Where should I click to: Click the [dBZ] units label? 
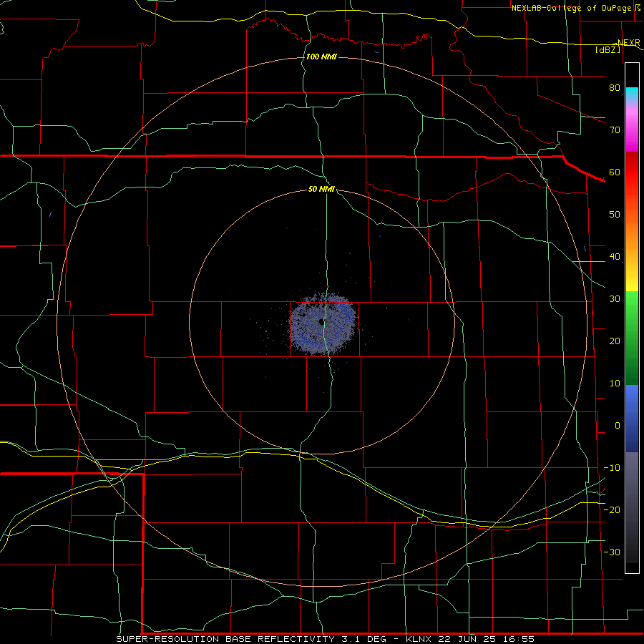pyautogui.click(x=608, y=49)
